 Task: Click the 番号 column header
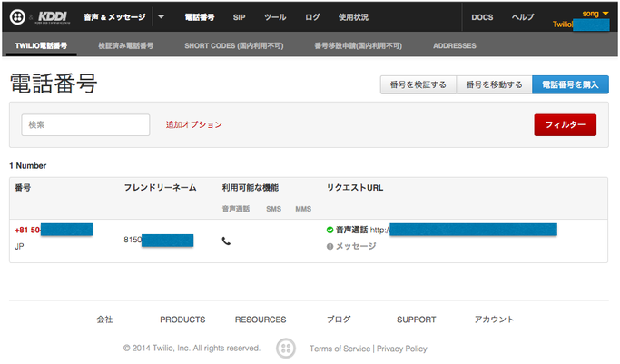click(x=23, y=188)
